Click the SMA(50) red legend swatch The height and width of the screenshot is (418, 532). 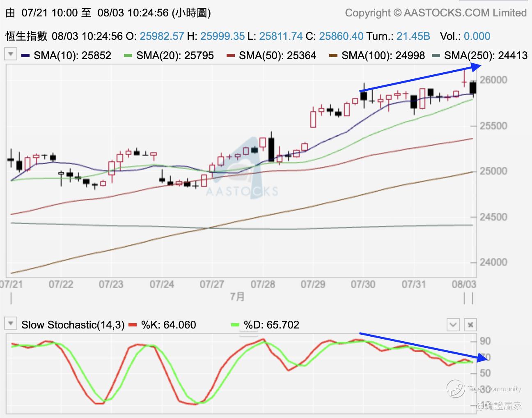click(231, 55)
